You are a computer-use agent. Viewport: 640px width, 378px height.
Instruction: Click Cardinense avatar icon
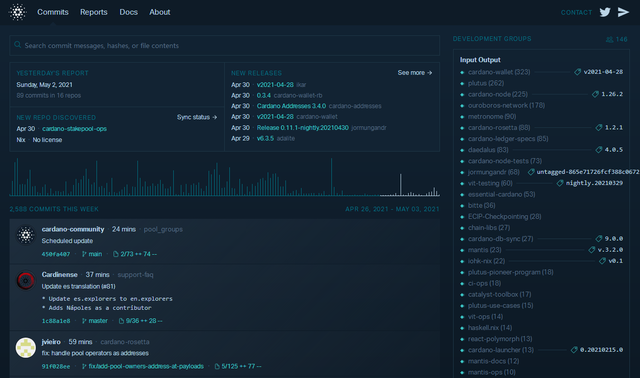point(25,280)
